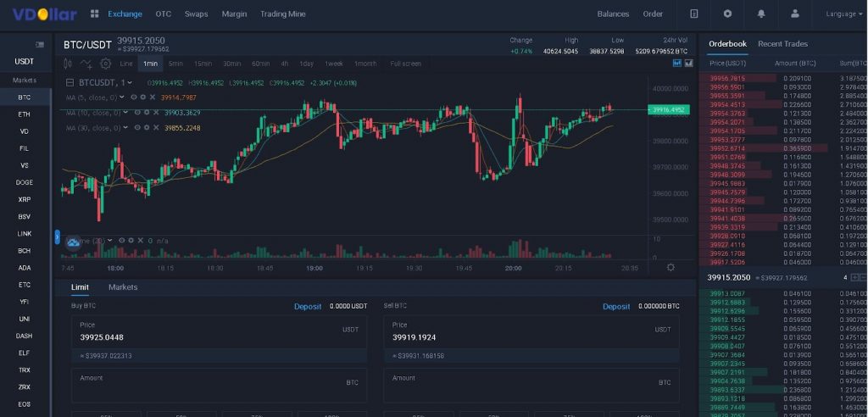868x417 pixels.
Task: Open the candlestick chart style icon
Action: 68,64
